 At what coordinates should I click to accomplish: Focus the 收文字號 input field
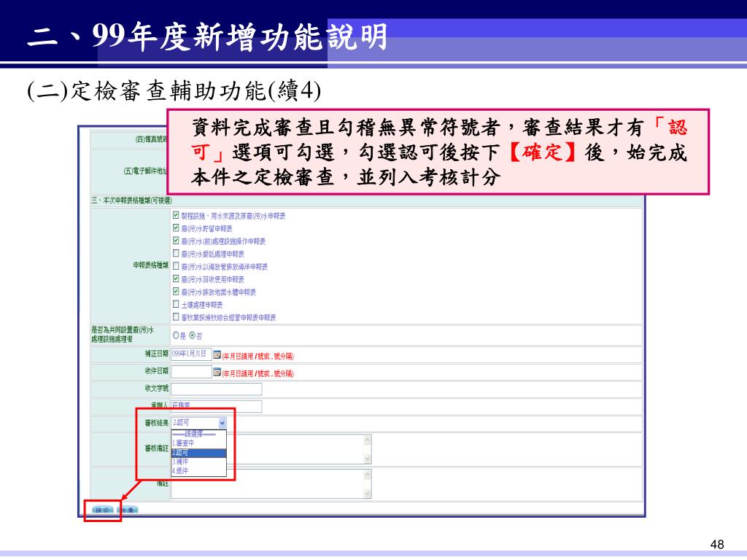click(x=216, y=389)
